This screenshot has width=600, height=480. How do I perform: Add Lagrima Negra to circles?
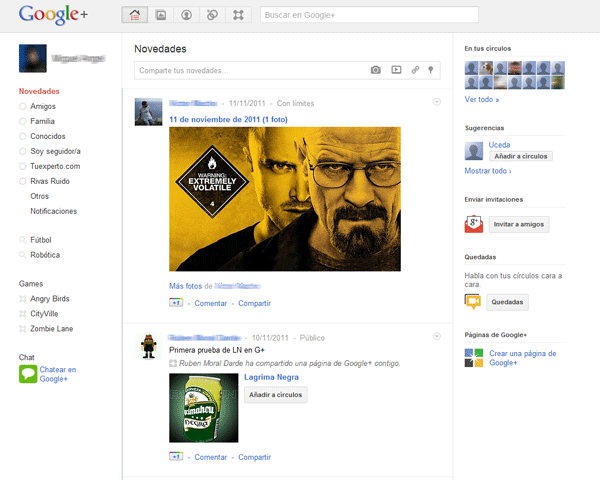coord(276,395)
